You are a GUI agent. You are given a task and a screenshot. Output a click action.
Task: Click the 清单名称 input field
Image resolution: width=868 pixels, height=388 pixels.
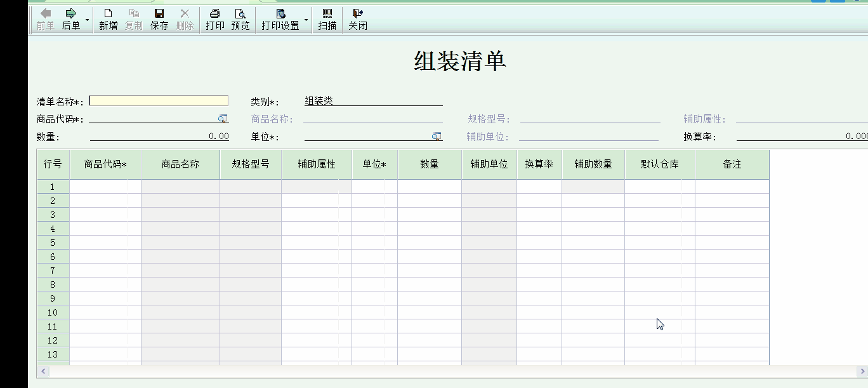point(159,100)
